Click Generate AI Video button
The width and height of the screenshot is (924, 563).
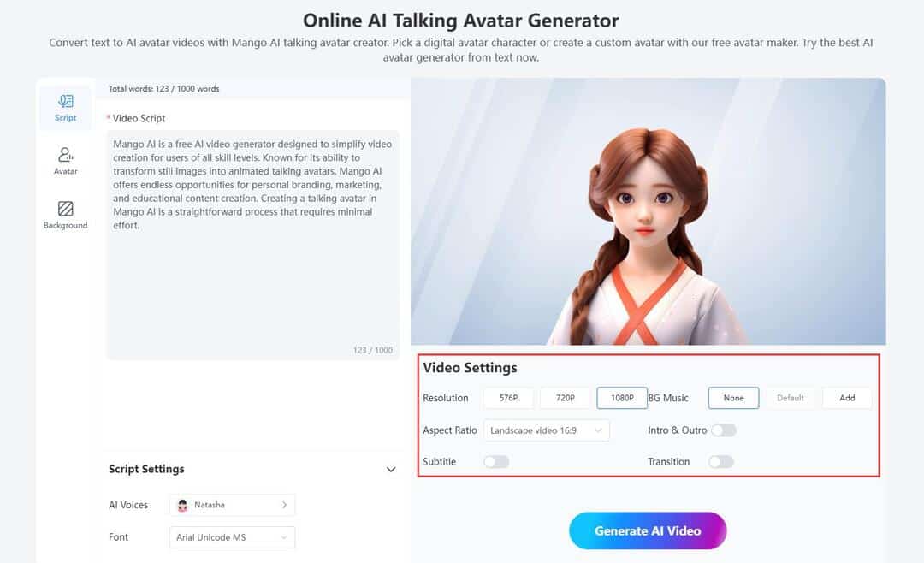pos(648,530)
